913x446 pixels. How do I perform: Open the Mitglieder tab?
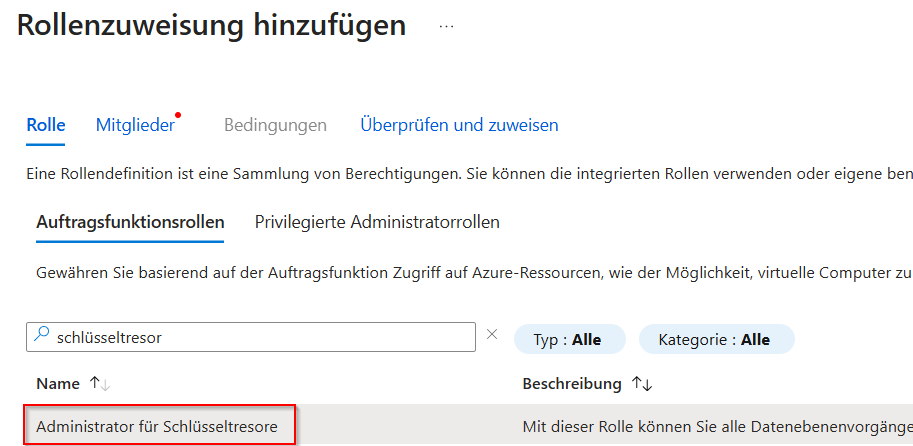point(135,125)
